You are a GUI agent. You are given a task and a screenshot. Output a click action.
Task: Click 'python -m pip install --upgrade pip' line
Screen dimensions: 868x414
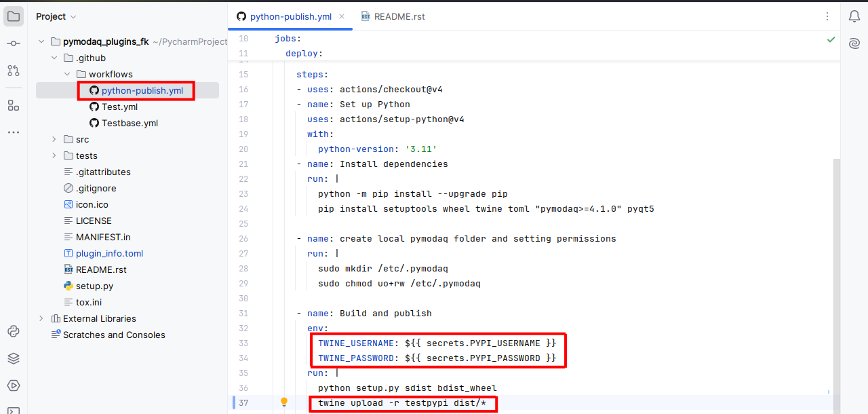coord(413,194)
